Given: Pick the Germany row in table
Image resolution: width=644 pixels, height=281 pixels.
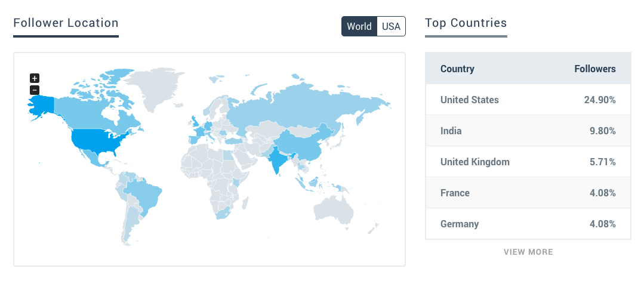Looking at the screenshot, I should 528,224.
